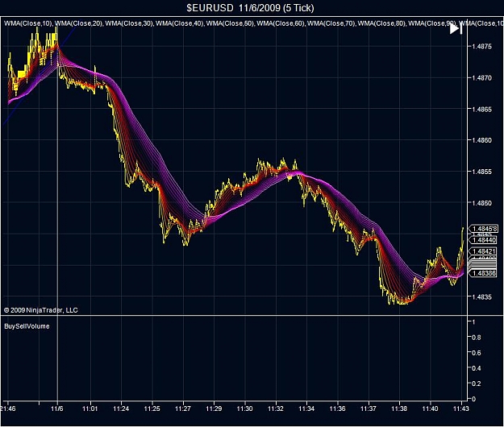This screenshot has height=427, width=504.
Task: Click the 11:01 time axis label
Action: [x=90, y=408]
